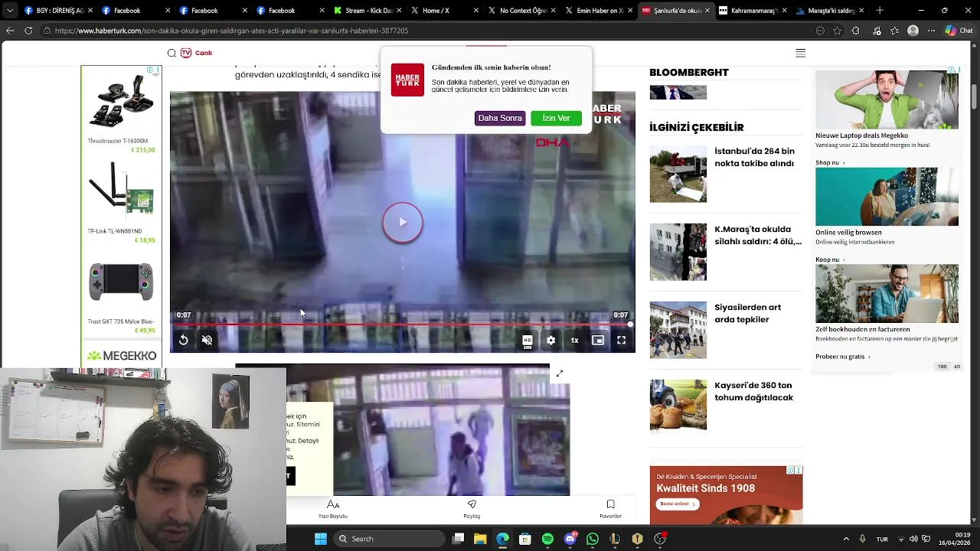Open volume control in system tray
This screenshot has width=980, height=551.
click(x=913, y=539)
